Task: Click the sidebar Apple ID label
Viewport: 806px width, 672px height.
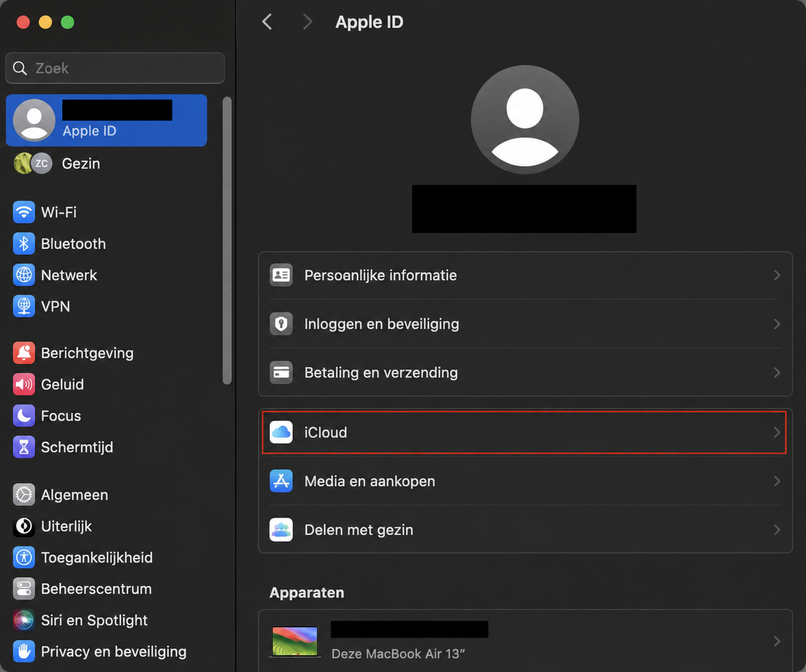Action: (x=89, y=130)
